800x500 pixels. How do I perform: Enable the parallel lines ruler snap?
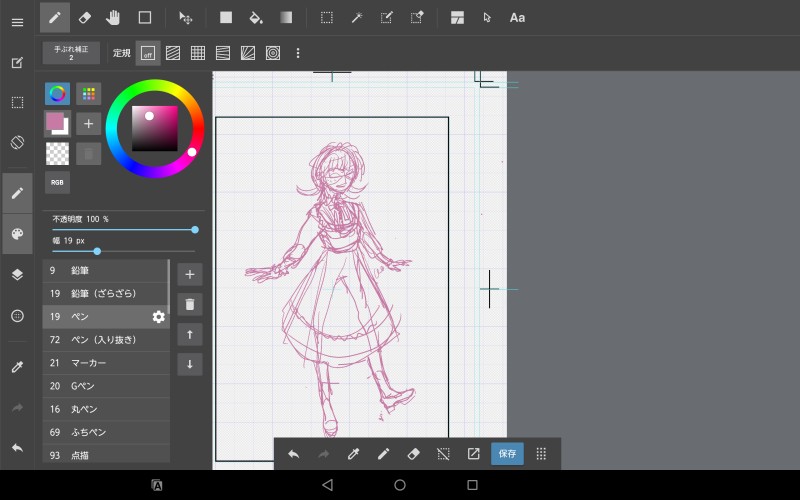coord(173,53)
